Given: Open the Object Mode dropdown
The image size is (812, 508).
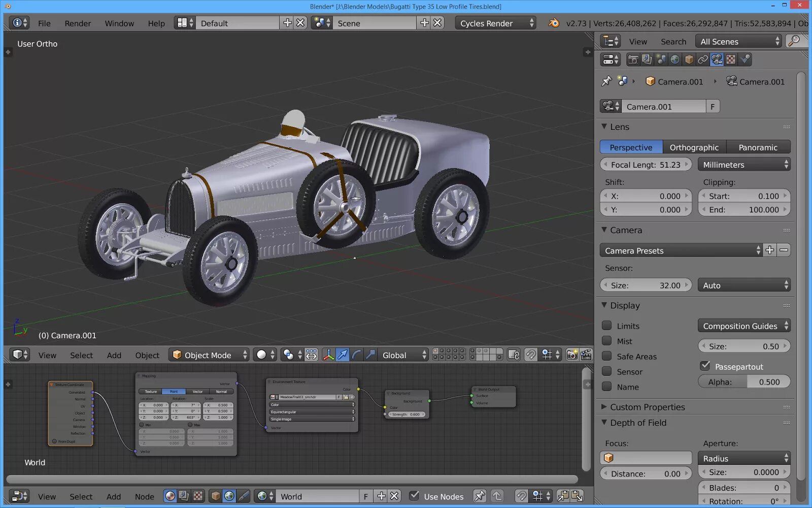Looking at the screenshot, I should [209, 355].
